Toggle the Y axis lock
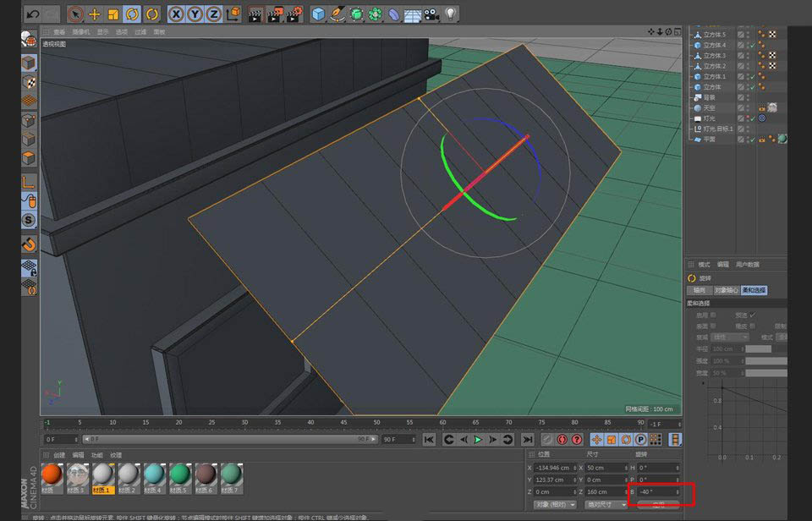 195,14
